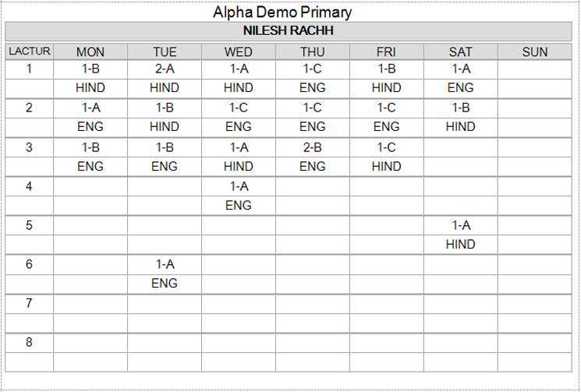Viewport: 581px width, 392px height.
Task: Click the TUE column header
Action: 165,51
